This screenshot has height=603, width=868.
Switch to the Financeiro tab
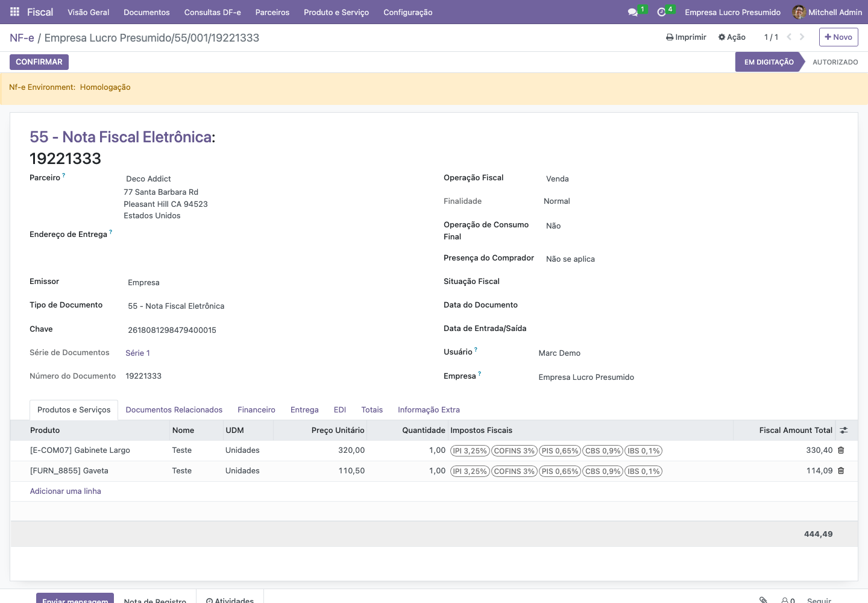256,409
